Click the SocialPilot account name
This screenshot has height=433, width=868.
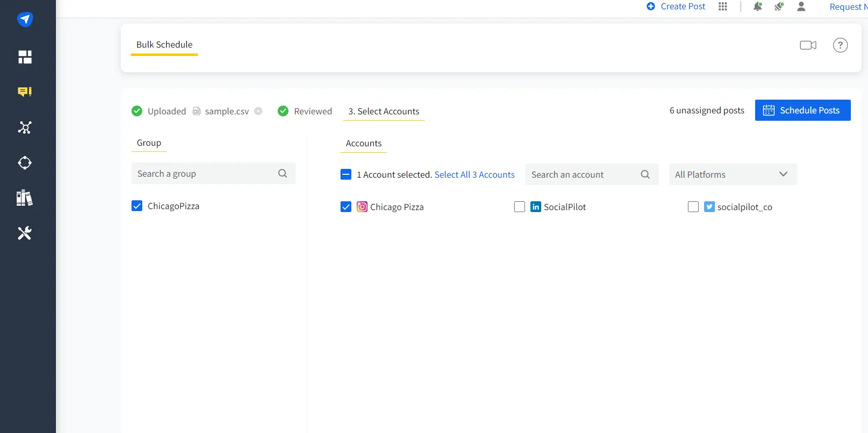pyautogui.click(x=565, y=207)
